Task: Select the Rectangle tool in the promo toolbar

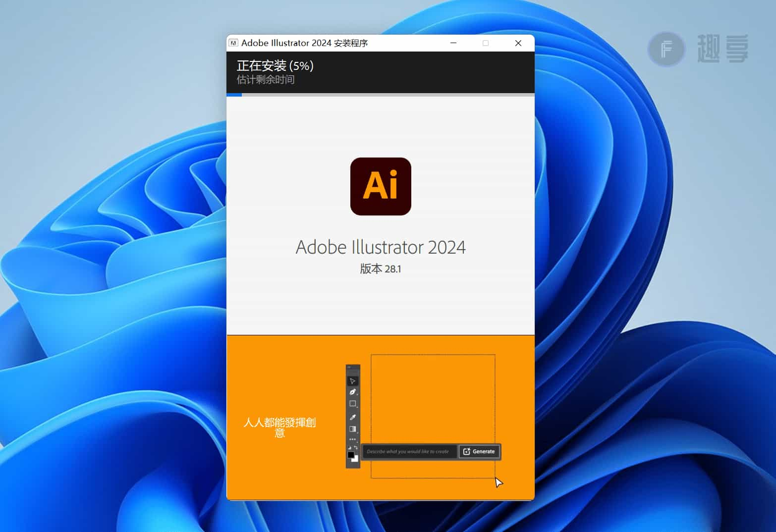Action: (353, 404)
